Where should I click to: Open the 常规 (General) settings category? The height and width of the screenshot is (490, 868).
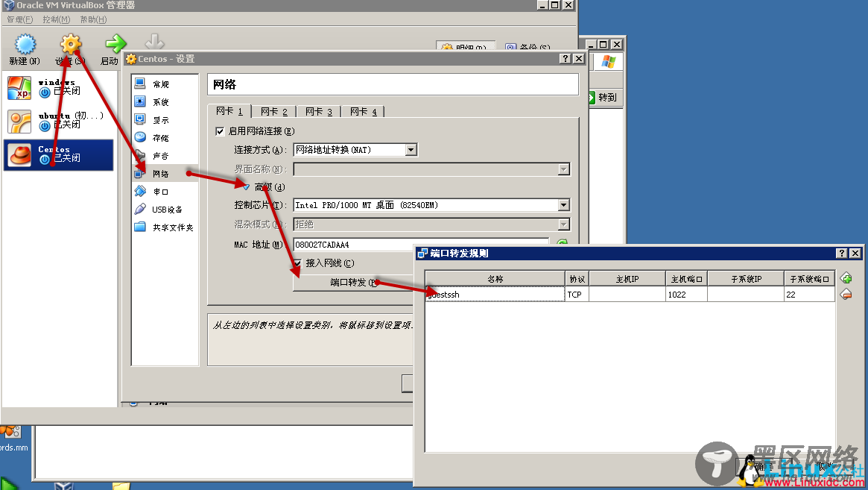click(x=165, y=84)
